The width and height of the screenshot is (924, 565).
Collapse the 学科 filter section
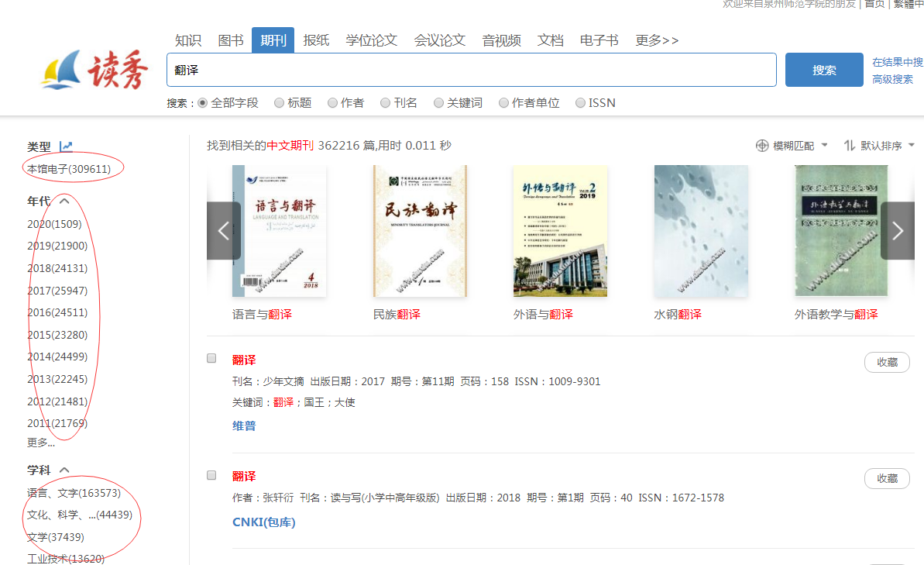(65, 470)
